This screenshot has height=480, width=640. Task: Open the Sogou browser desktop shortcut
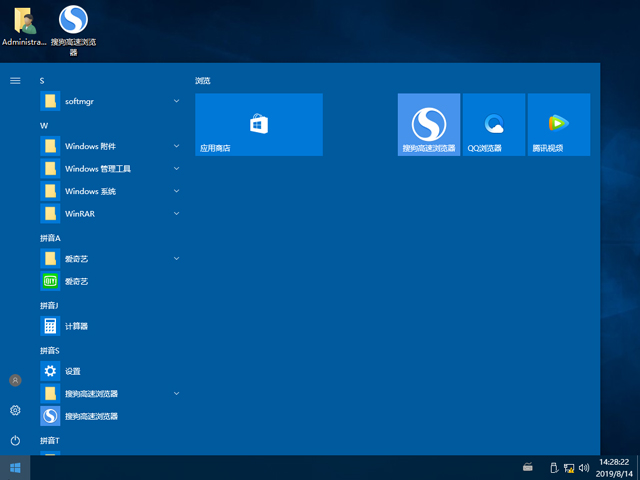pos(73,30)
